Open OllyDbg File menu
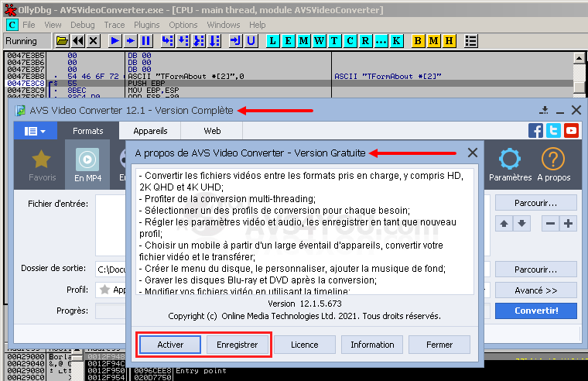 click(29, 25)
